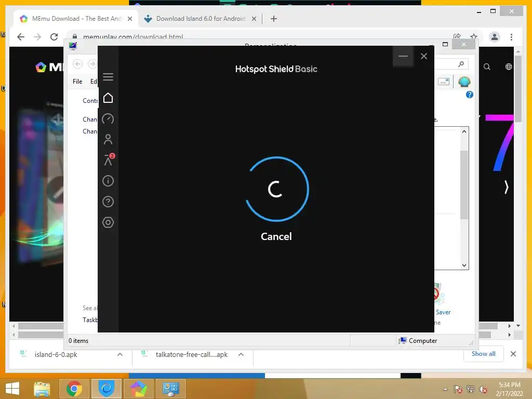
Task: Open the language globe on MEmu site
Action: click(x=508, y=67)
